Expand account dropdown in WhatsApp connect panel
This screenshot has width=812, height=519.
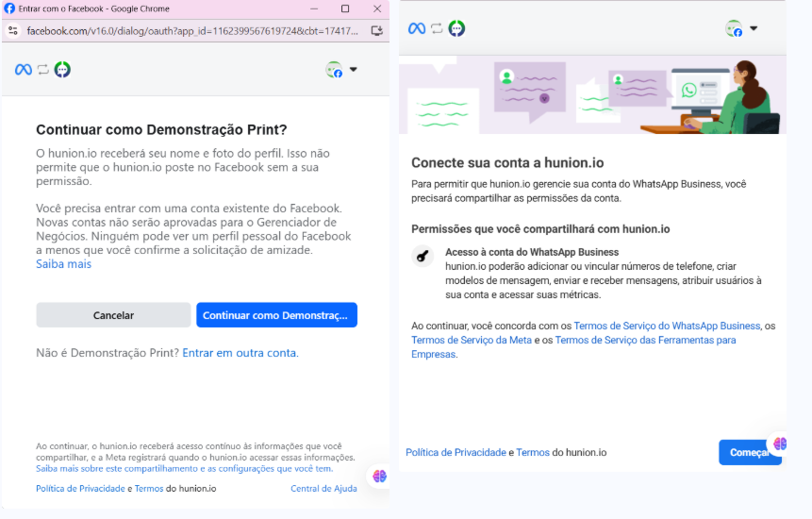coord(754,28)
